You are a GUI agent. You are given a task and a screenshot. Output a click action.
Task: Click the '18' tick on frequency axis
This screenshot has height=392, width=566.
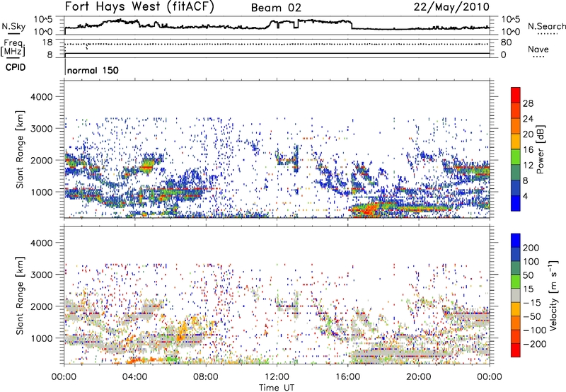(x=47, y=42)
